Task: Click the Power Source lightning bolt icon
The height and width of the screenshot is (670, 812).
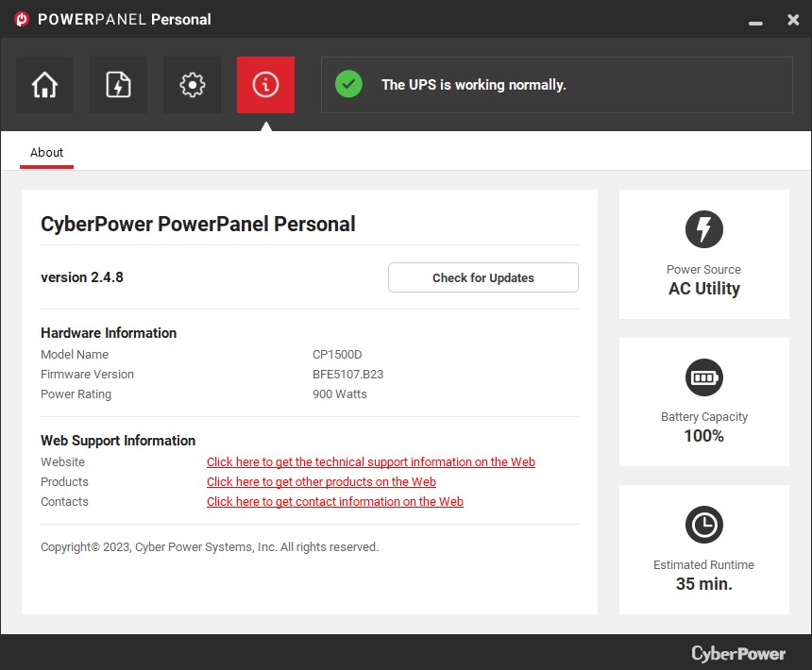Action: click(x=703, y=228)
